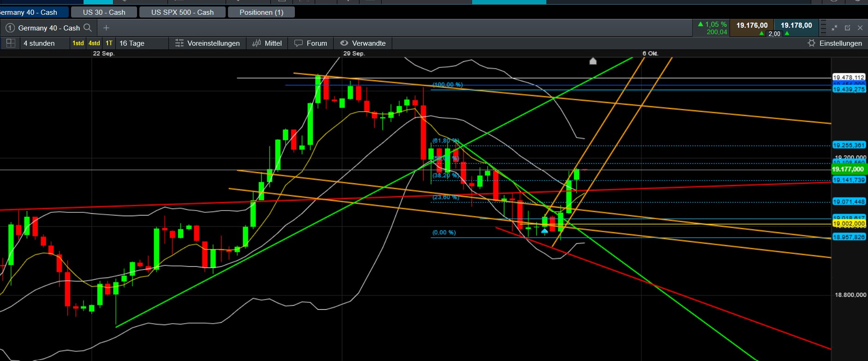The image size is (868, 361).
Task: Switch to the US 30 - Cash tab
Action: pyautogui.click(x=104, y=12)
